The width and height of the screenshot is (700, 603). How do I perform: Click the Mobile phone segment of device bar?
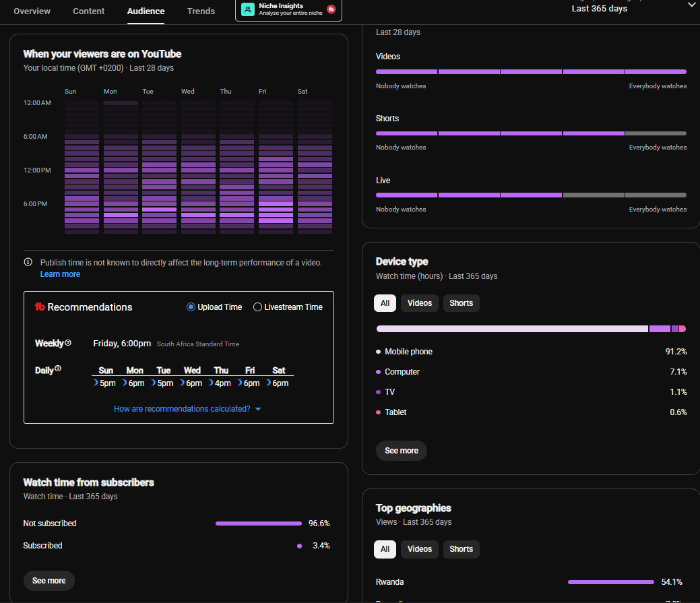[x=512, y=329]
